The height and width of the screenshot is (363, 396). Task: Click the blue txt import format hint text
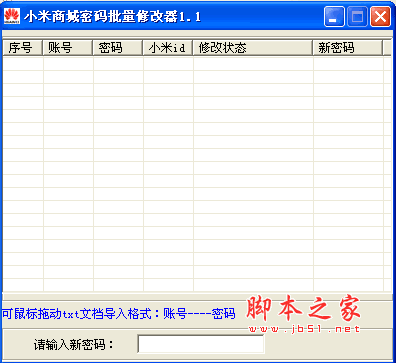(x=119, y=314)
